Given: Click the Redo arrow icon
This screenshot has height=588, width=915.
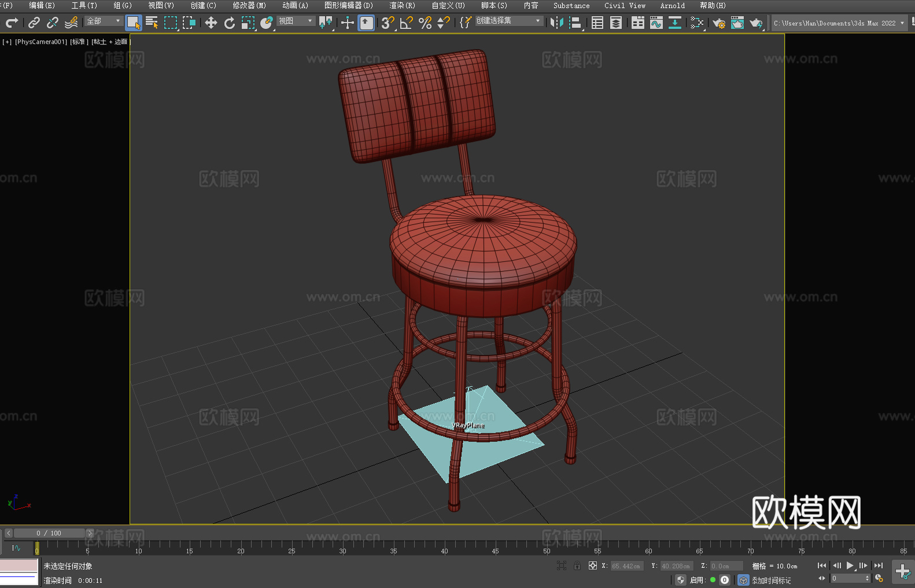Looking at the screenshot, I should pos(12,23).
